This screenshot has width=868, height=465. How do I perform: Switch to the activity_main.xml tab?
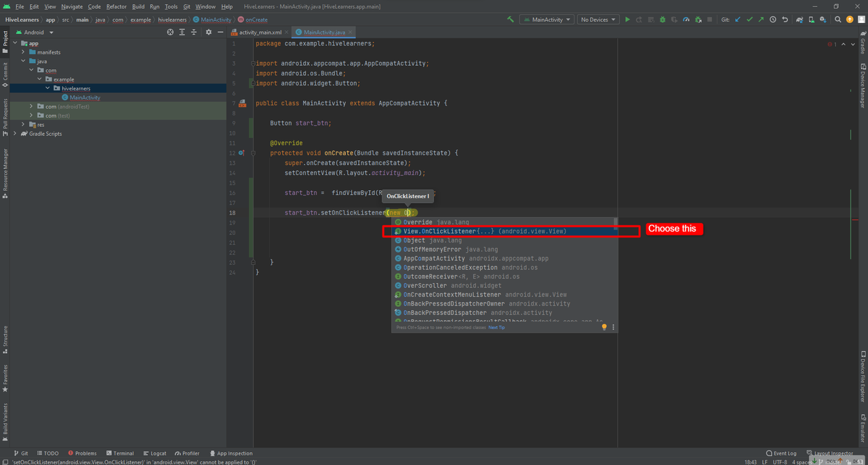pos(261,32)
